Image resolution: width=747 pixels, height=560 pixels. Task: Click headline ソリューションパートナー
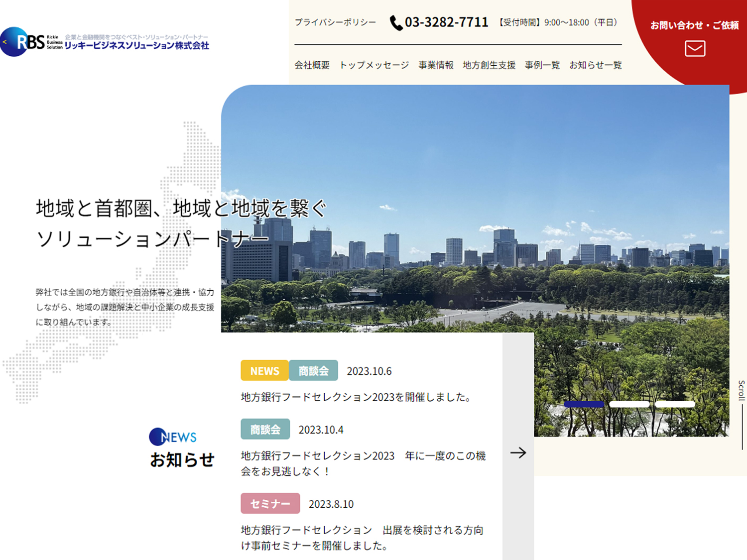pyautogui.click(x=152, y=239)
